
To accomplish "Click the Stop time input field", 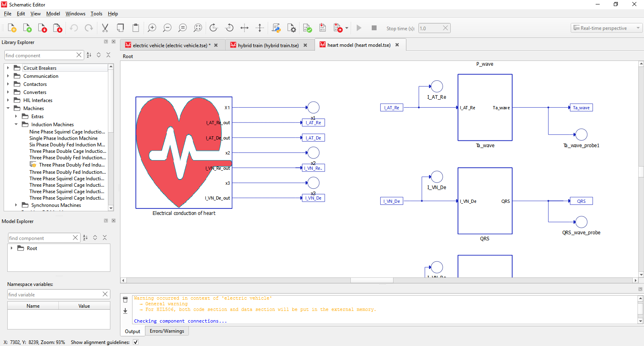I will click(x=430, y=28).
